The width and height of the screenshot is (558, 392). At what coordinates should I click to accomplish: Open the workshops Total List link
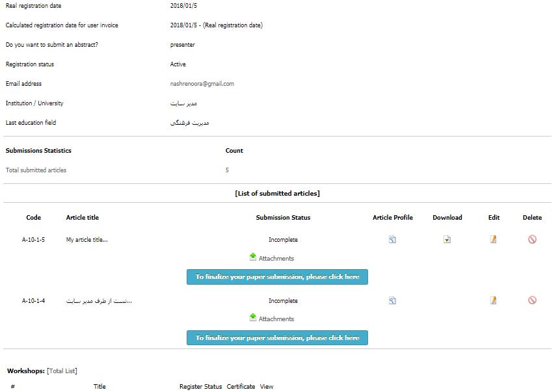pyautogui.click(x=62, y=371)
